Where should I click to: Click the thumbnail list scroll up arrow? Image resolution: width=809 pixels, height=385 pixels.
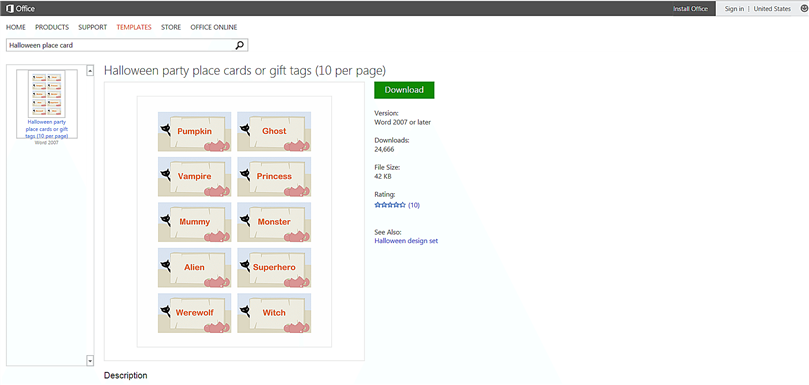[90, 71]
